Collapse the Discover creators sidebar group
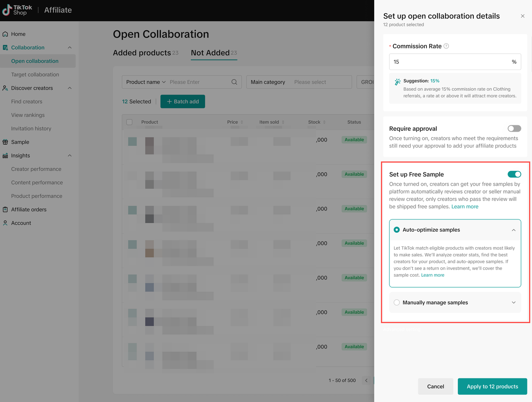The width and height of the screenshot is (532, 402). (x=70, y=88)
